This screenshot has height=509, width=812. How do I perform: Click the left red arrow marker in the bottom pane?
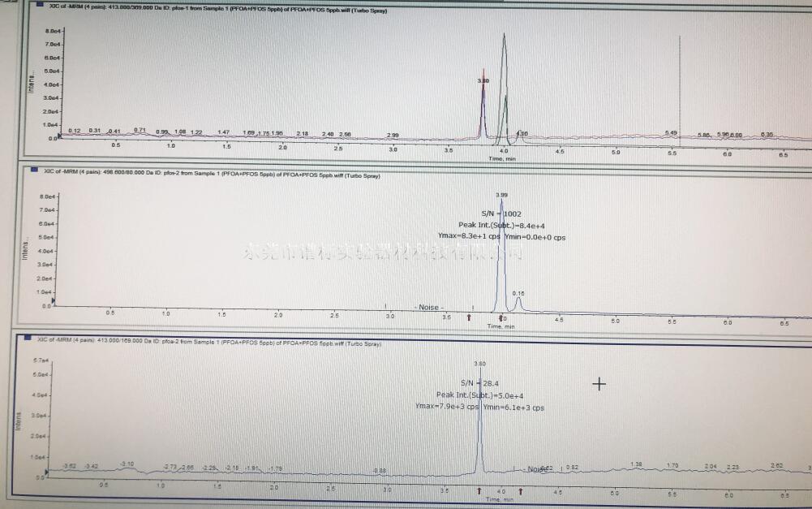pos(479,491)
